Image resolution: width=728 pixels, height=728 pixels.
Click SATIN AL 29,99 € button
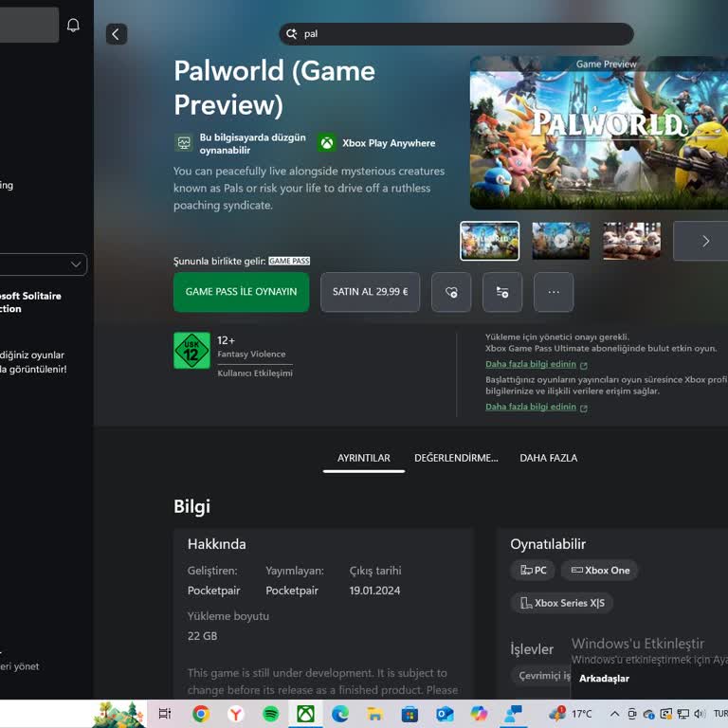click(370, 292)
